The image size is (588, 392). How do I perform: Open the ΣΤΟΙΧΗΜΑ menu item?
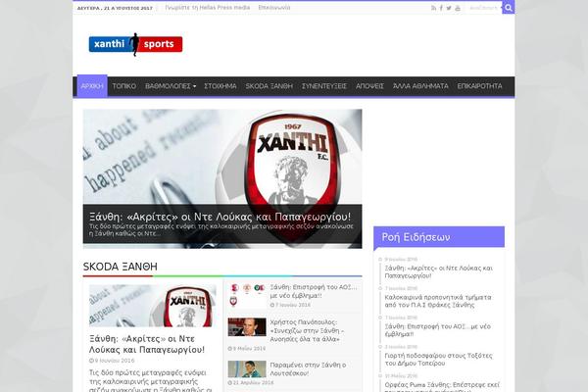pyautogui.click(x=220, y=86)
